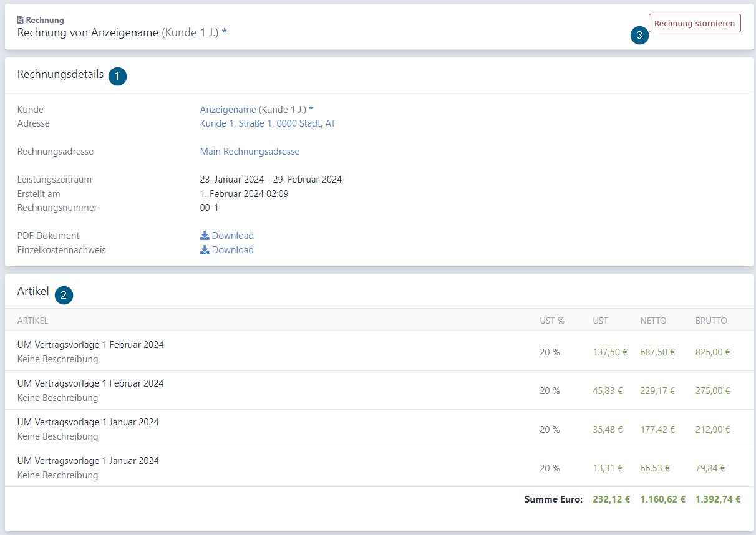Screen dimensions: 756x535
Task: Open the Anzeigename customer link in Kunde row
Action: [228, 110]
